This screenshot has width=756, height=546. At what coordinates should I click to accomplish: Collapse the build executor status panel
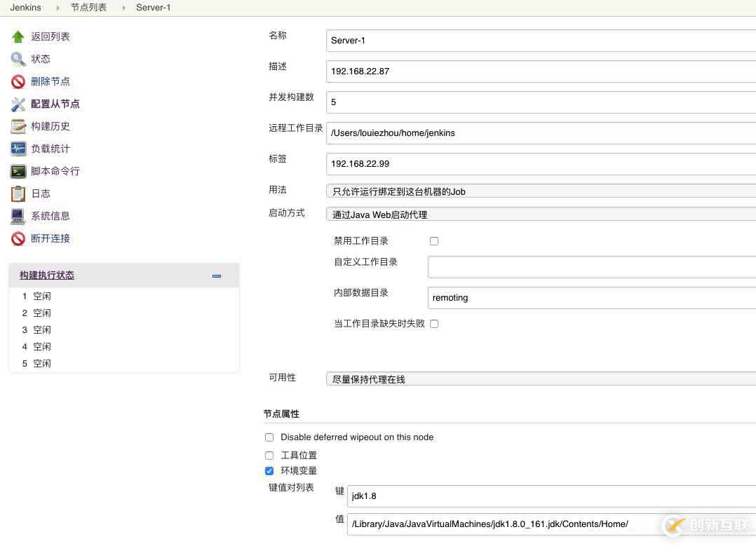click(x=217, y=276)
